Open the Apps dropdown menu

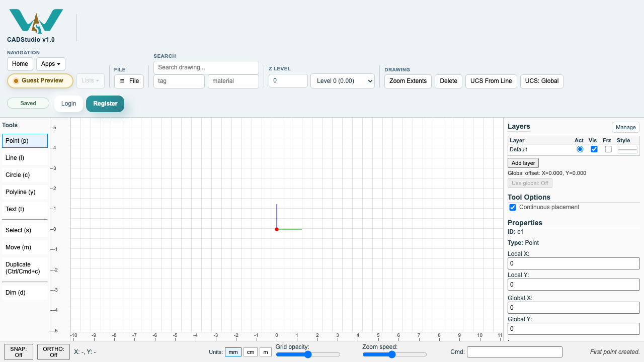pyautogui.click(x=51, y=64)
